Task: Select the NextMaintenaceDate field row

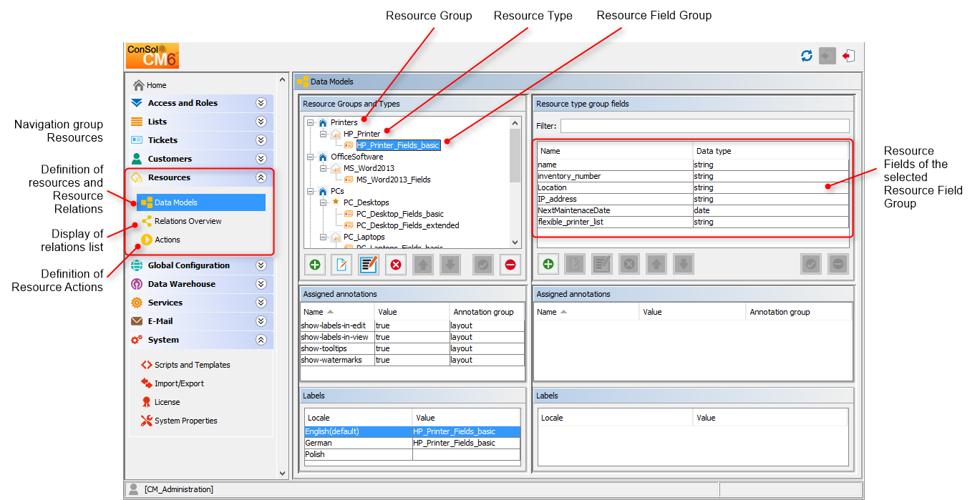Action: click(x=693, y=210)
